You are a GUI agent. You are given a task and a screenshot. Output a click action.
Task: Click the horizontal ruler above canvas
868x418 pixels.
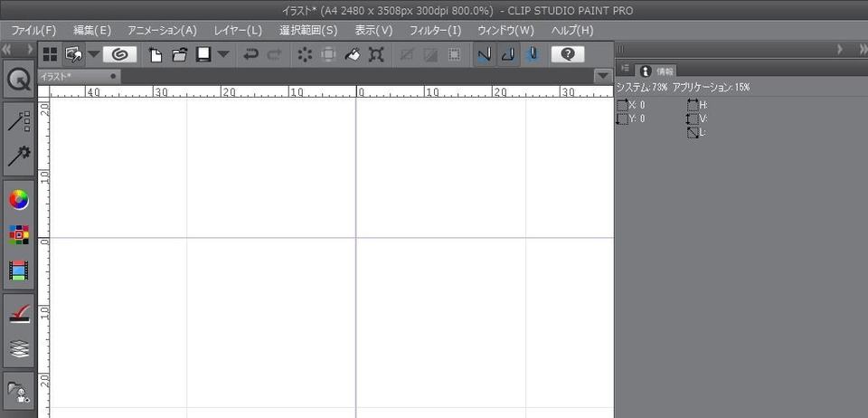(332, 91)
